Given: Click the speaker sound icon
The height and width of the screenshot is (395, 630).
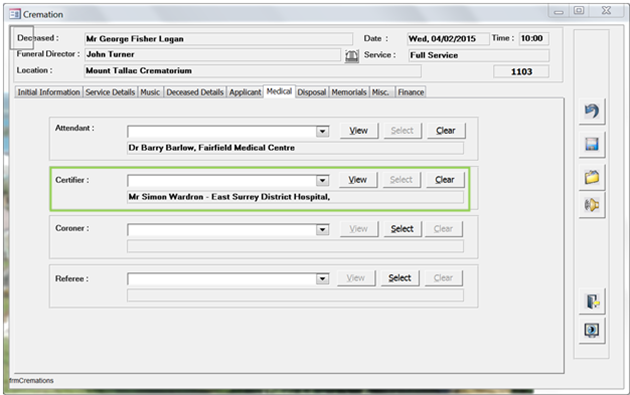Looking at the screenshot, I should (592, 205).
